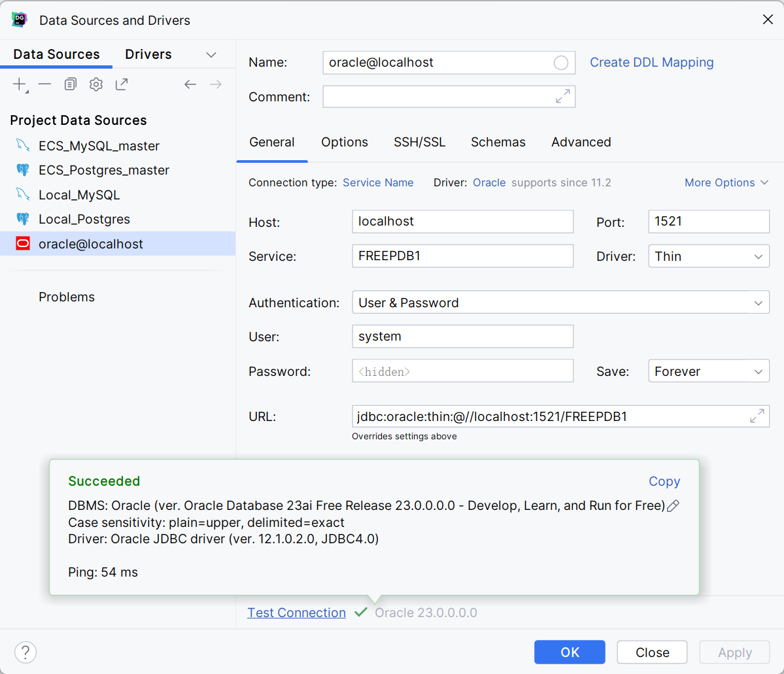The width and height of the screenshot is (784, 674).
Task: Open the Save Forever dropdown
Action: tap(709, 371)
